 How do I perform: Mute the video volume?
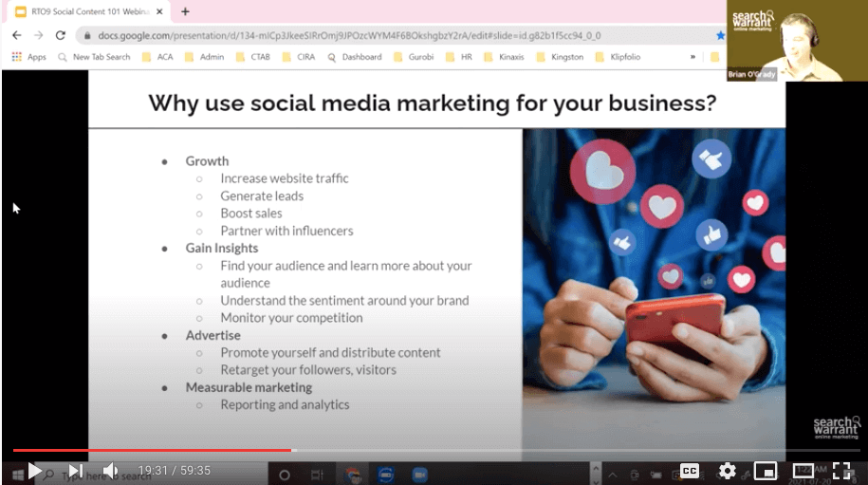point(111,471)
